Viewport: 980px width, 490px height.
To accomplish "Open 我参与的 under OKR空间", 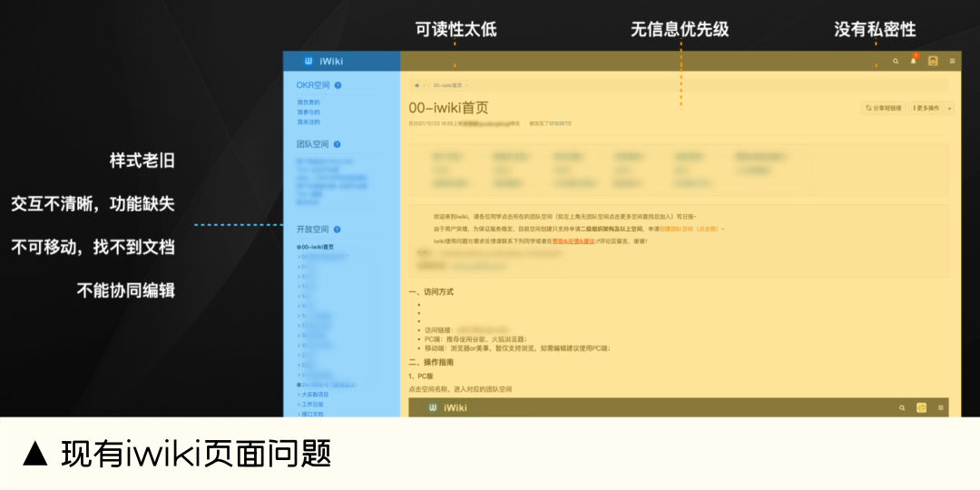I will (x=309, y=112).
